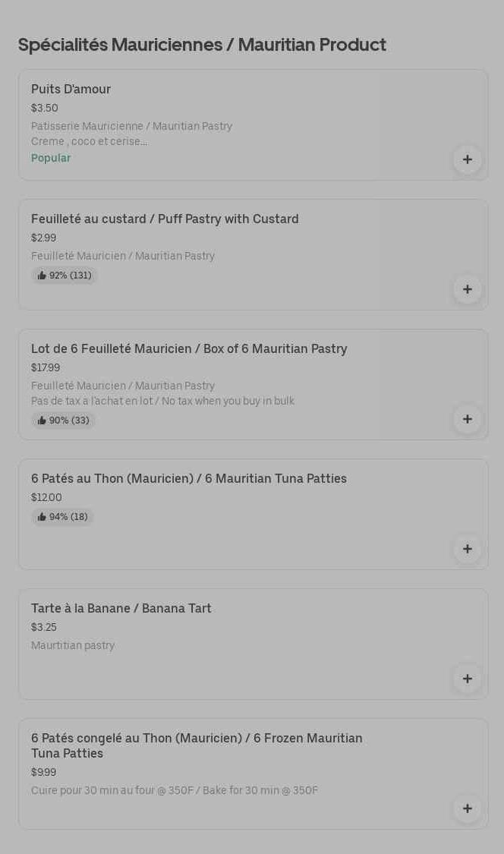
Task: Add 6 Mauritian Tuna Patties to cart
Action: pos(468,549)
